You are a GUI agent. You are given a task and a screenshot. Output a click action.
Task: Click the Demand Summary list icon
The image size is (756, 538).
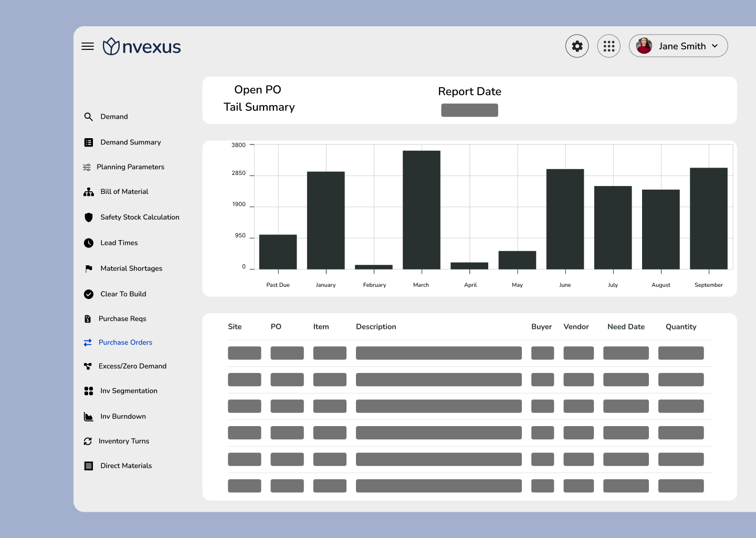88,142
